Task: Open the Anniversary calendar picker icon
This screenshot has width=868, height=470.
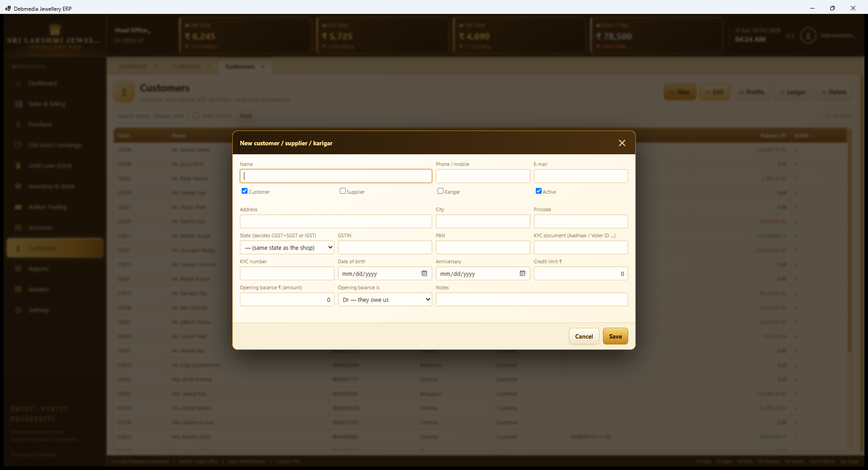Action: pos(522,274)
